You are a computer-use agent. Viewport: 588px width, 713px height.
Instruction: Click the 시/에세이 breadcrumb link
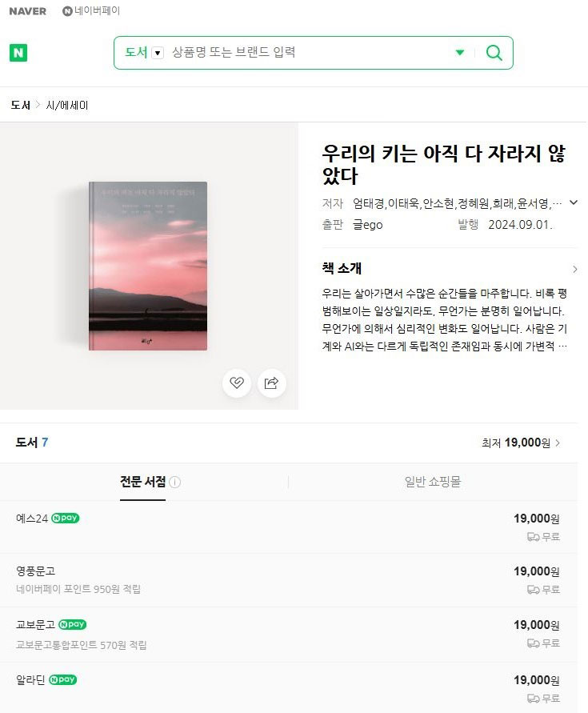pyautogui.click(x=67, y=105)
